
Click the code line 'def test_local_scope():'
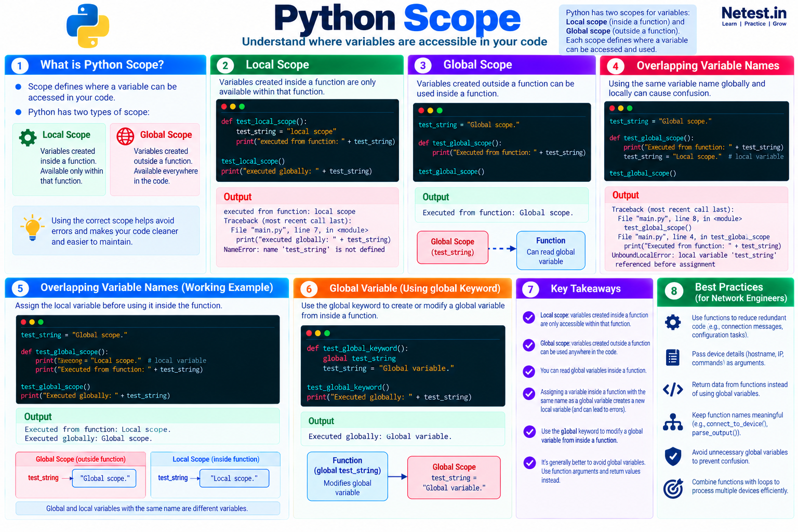pyautogui.click(x=264, y=122)
